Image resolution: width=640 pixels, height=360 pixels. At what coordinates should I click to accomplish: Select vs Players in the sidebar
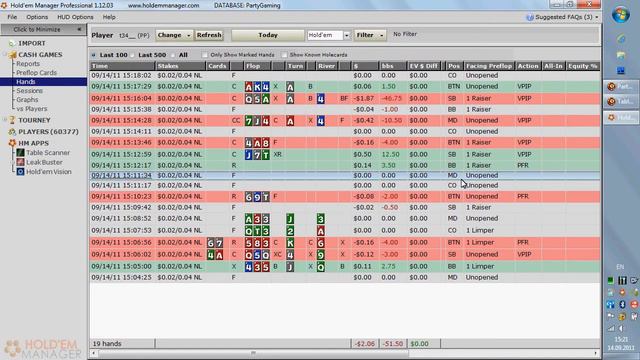tap(32, 109)
